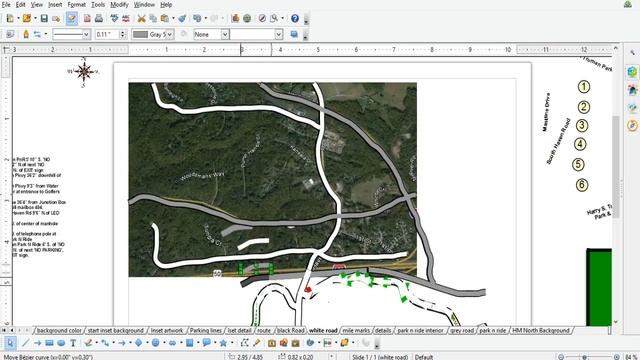Toggle Auto Spellcheck with red underline ABC icon
640x360 pixels.
(126, 18)
